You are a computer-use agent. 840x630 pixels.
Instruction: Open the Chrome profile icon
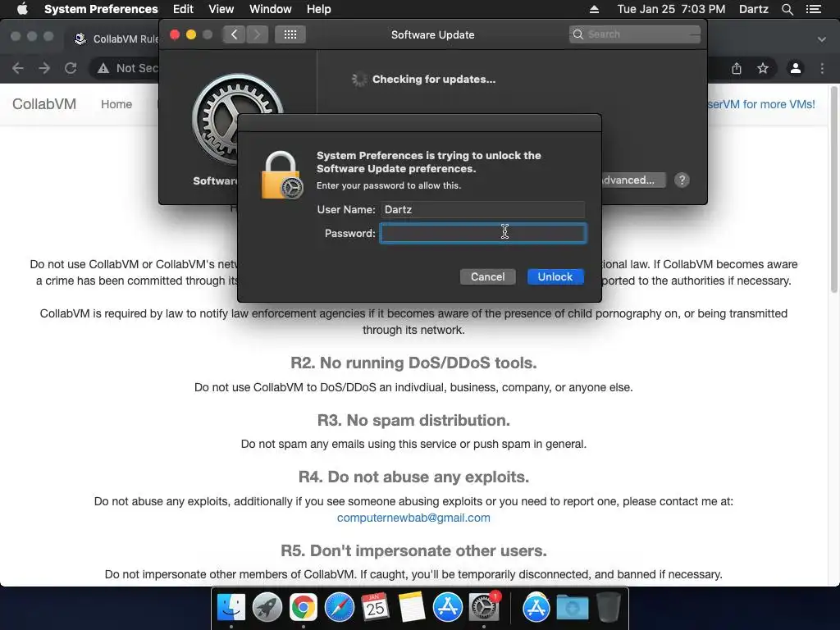pyautogui.click(x=796, y=68)
